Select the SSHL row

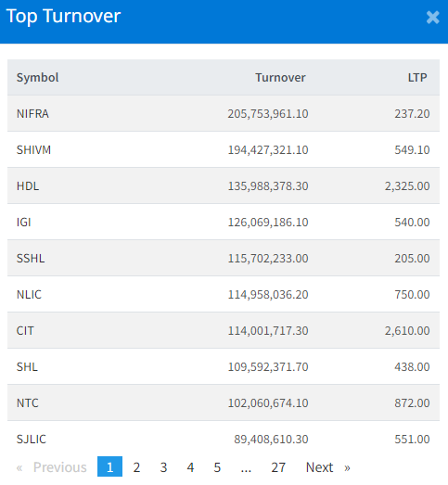click(x=224, y=259)
